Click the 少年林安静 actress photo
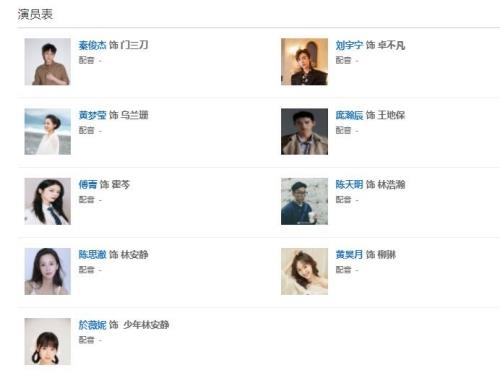The width and height of the screenshot is (500, 373). tap(48, 341)
